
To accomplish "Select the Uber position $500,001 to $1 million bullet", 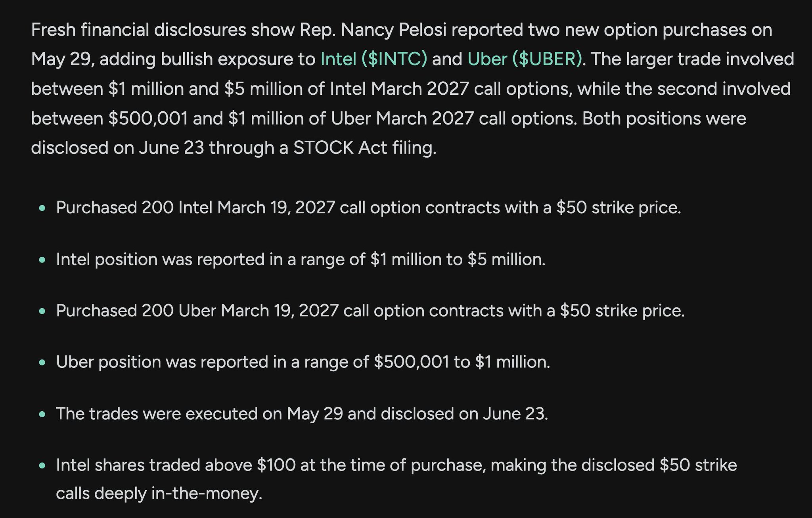I will click(x=303, y=362).
